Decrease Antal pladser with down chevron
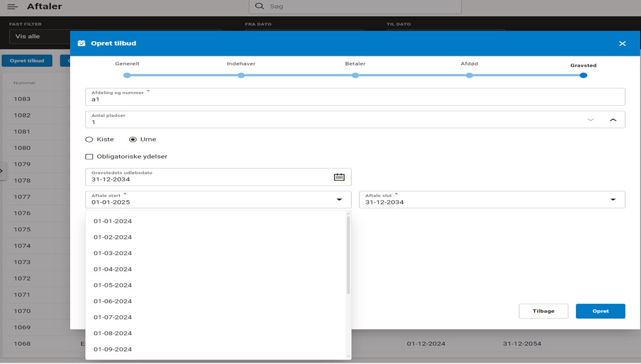This screenshot has height=364, width=641. point(590,119)
